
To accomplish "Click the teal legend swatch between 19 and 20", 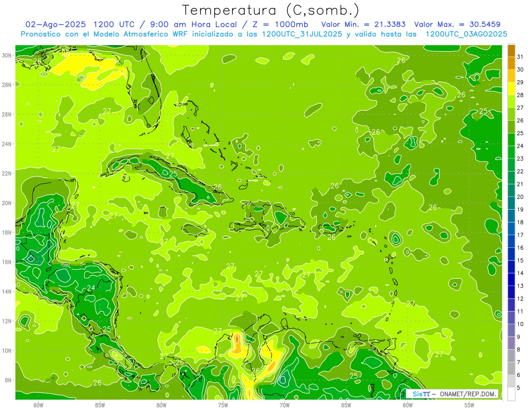I will pyautogui.click(x=511, y=203).
